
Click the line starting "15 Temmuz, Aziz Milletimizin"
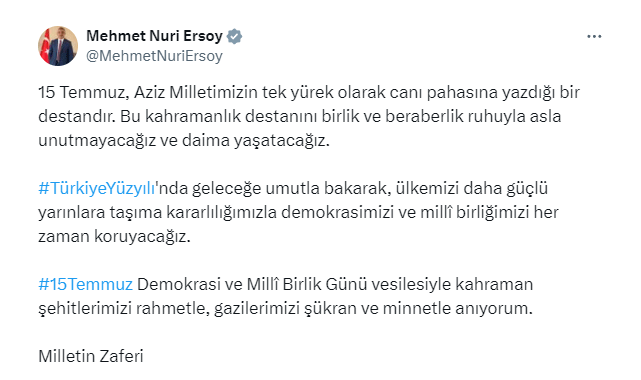pos(309,93)
